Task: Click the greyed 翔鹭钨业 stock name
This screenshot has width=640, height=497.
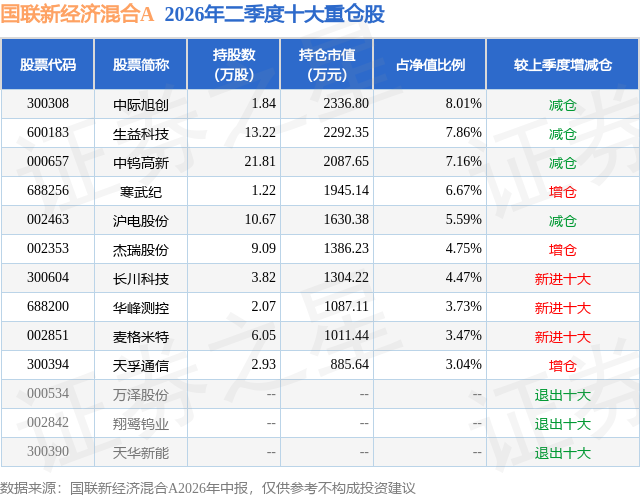Action: [141, 424]
